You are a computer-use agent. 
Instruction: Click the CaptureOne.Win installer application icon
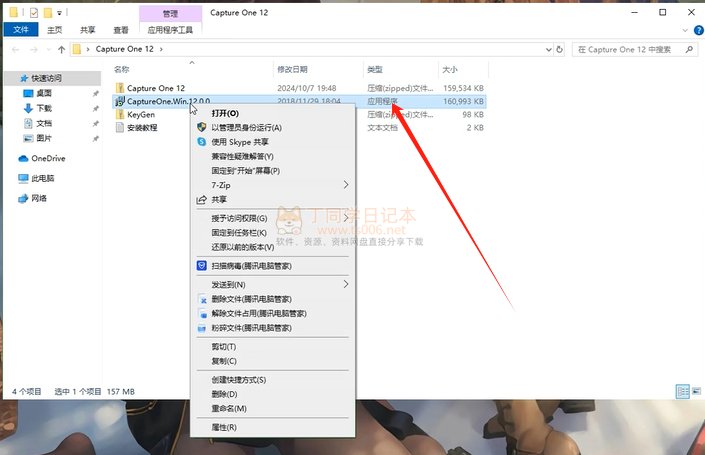(120, 101)
